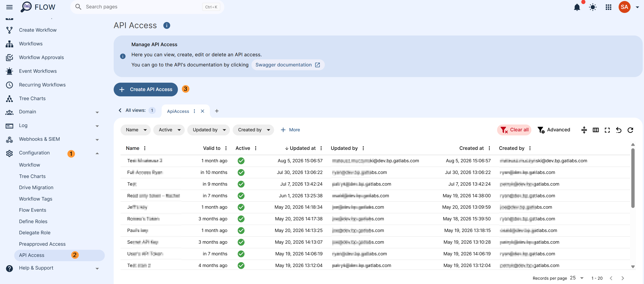
Task: Focus the Search pages field
Action: 147,7
